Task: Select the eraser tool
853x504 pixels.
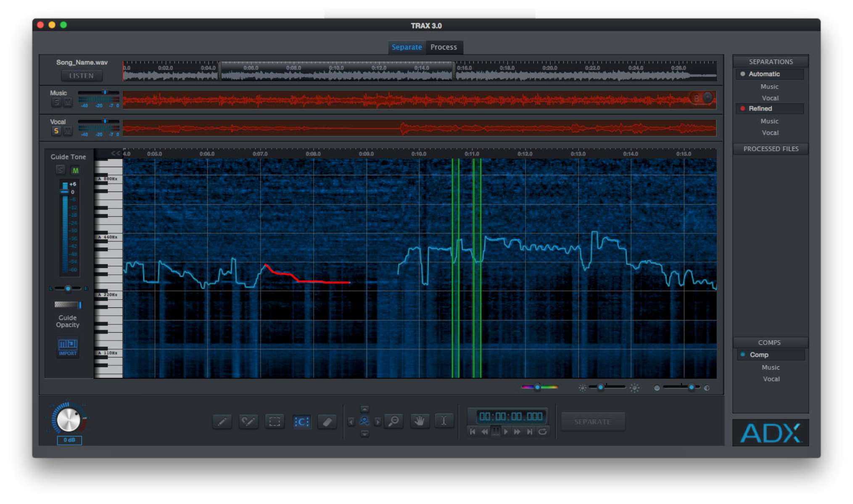Action: [327, 421]
